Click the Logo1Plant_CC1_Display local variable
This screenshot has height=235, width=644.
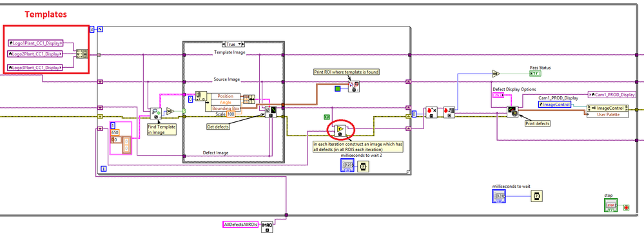point(35,43)
